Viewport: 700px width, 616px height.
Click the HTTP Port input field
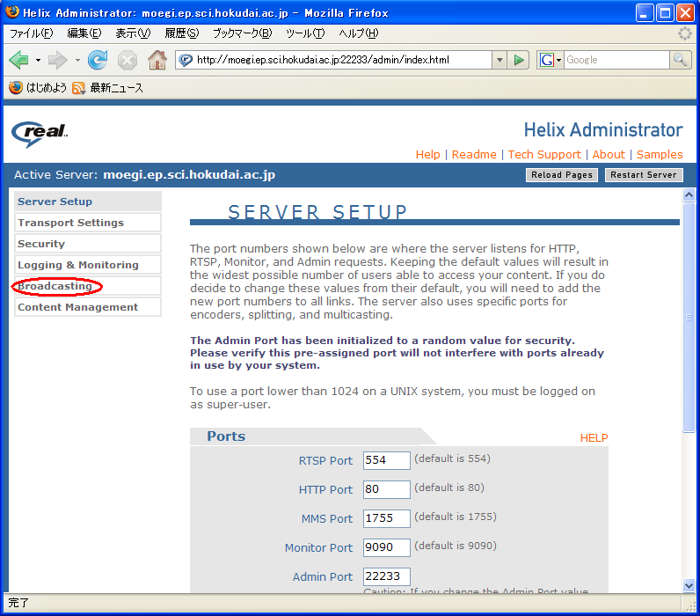(387, 489)
